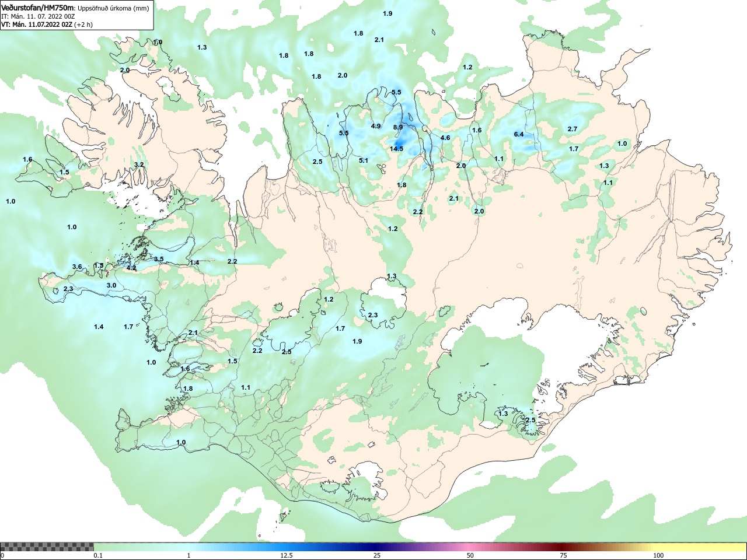Click the 25 label on the legend
Screen dimensions: 747x560
click(377, 555)
